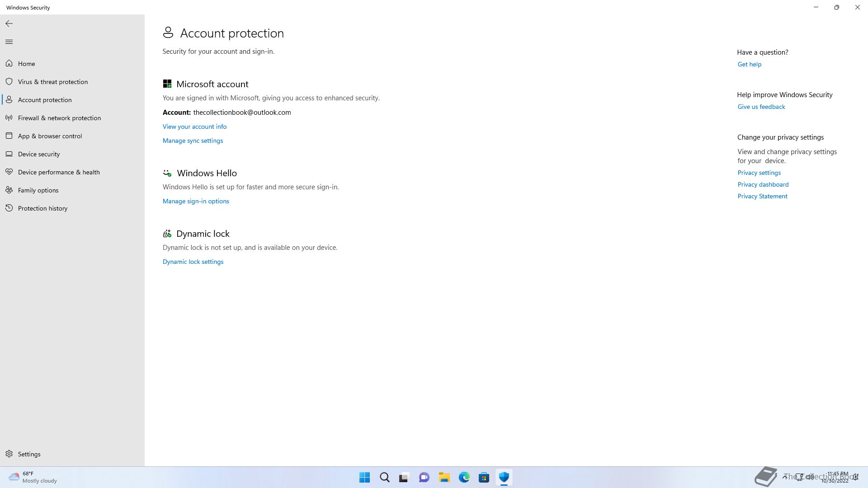Image resolution: width=868 pixels, height=488 pixels.
Task: Click the Account protection person icon in sidebar
Action: (x=9, y=100)
